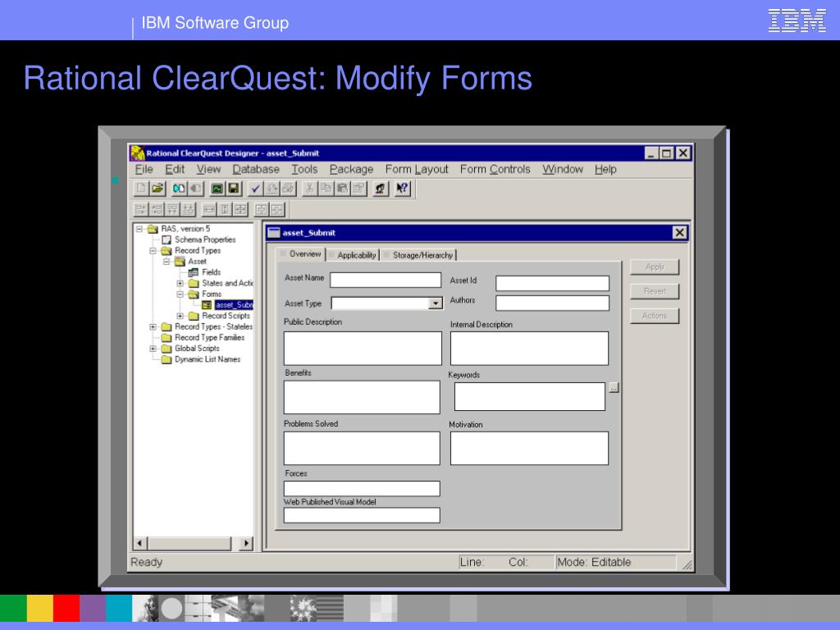Click the New document toolbar icon
Viewport: 840px width, 630px height.
pyautogui.click(x=141, y=189)
